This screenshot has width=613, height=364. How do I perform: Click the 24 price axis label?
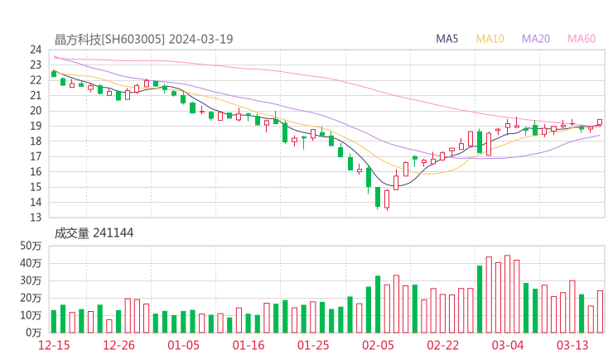[x=36, y=50]
